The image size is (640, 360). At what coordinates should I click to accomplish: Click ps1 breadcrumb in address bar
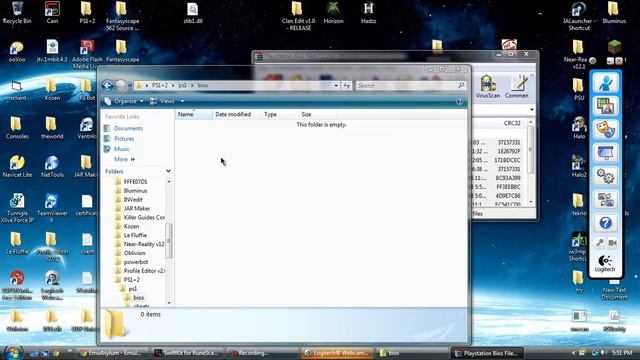point(182,85)
